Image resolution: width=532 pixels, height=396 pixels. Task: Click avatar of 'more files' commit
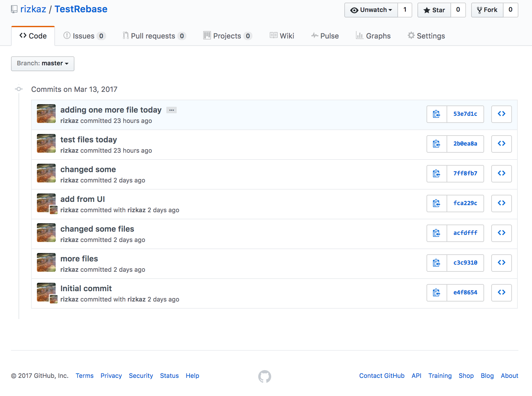pyautogui.click(x=46, y=262)
